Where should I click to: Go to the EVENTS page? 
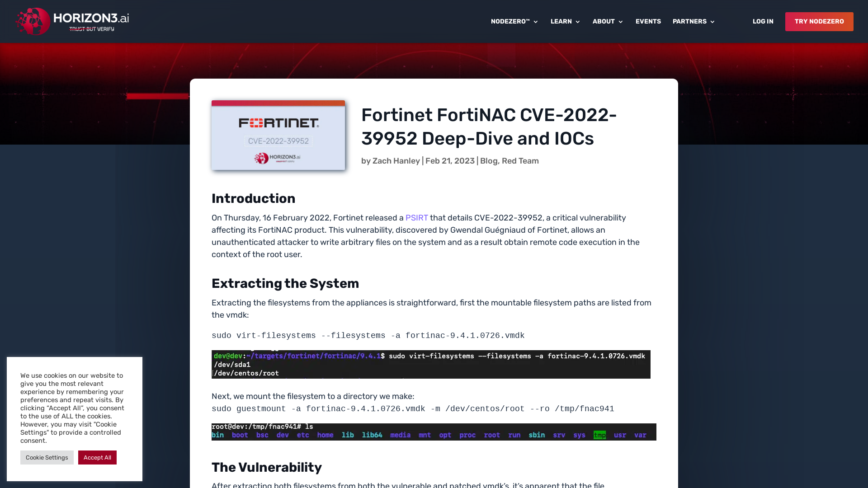coord(648,21)
